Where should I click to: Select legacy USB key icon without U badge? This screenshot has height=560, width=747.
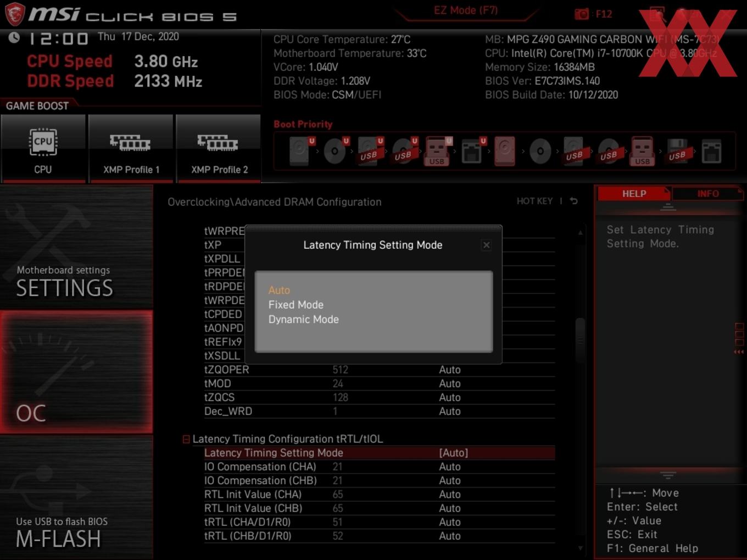coord(643,151)
